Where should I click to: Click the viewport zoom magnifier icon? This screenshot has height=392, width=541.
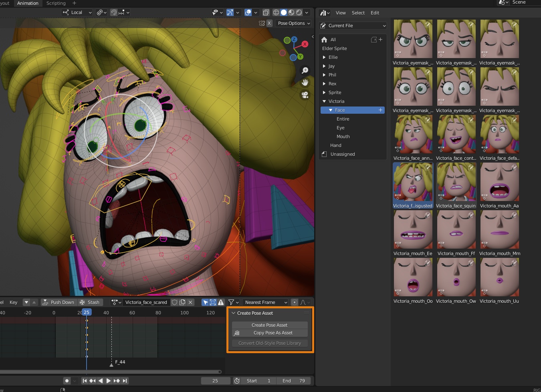coord(305,70)
